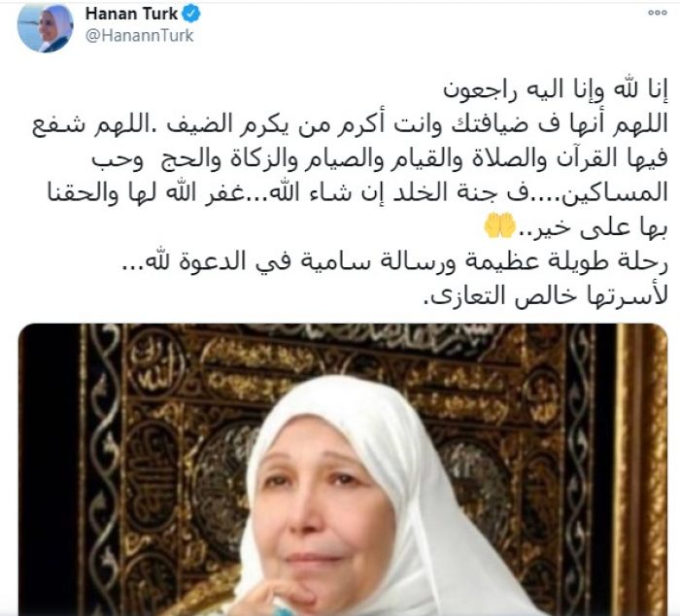Image resolution: width=680 pixels, height=616 pixels.
Task: Open the attached photo of the woman
Action: click(x=343, y=469)
